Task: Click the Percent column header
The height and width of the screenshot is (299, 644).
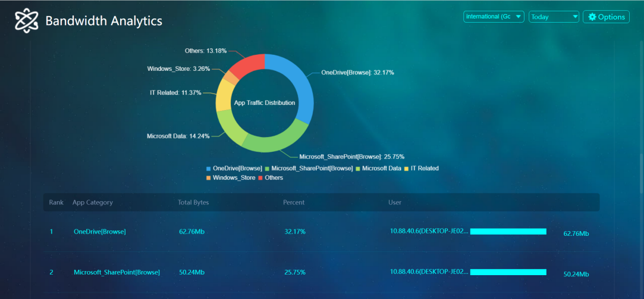Action: click(x=294, y=203)
